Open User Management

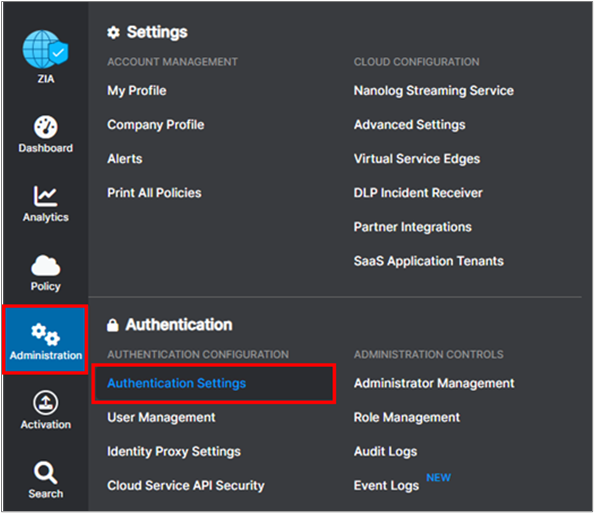[x=161, y=418]
